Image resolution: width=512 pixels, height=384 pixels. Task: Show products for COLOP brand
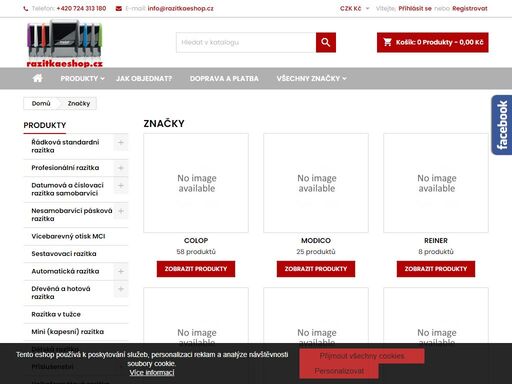[x=196, y=269]
